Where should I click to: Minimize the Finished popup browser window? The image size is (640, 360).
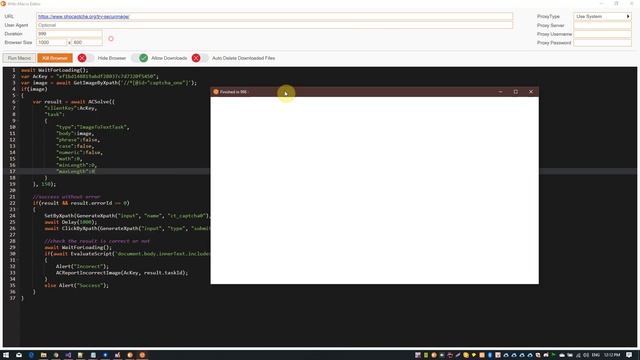coord(500,92)
